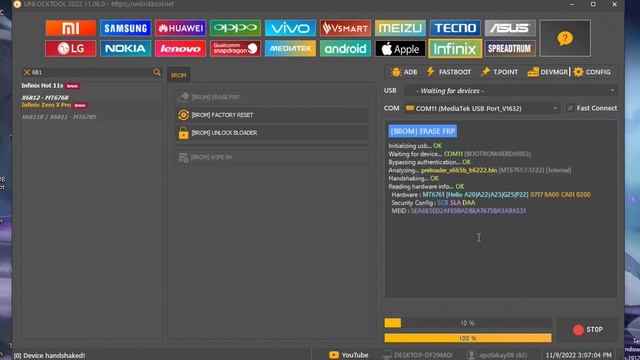The height and width of the screenshot is (360, 640).
Task: Click the user account in status bar
Action: (x=497, y=355)
